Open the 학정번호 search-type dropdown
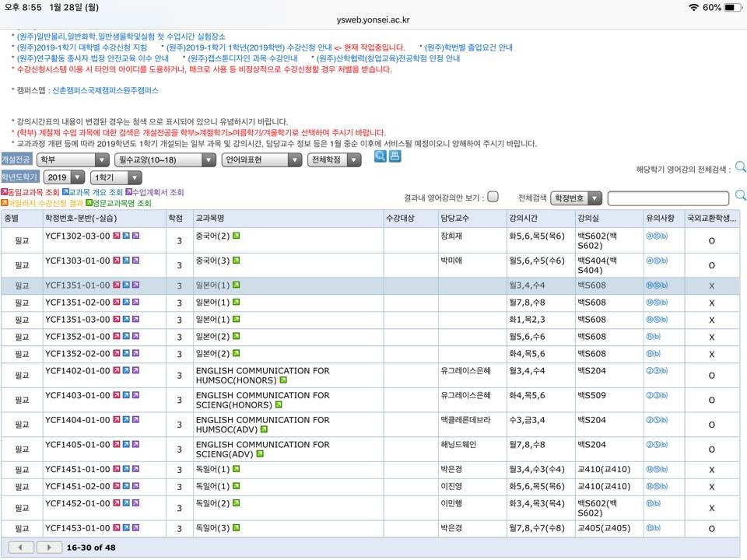 [x=576, y=198]
